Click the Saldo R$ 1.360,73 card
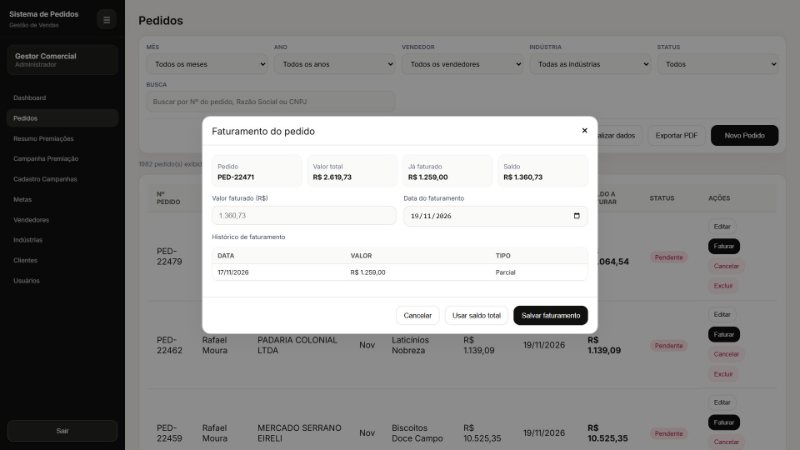Image resolution: width=800 pixels, height=450 pixels. 542,171
